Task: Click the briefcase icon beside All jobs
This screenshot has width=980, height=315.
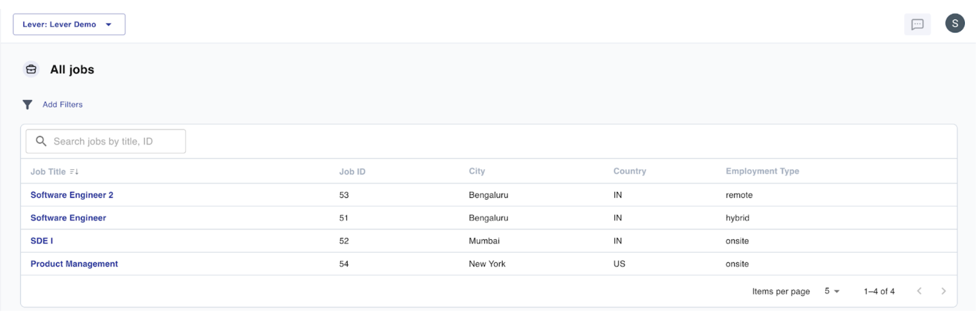Action: (31, 69)
